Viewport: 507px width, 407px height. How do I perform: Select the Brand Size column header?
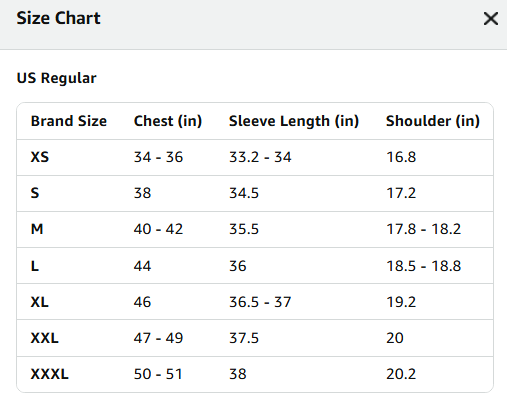(69, 121)
